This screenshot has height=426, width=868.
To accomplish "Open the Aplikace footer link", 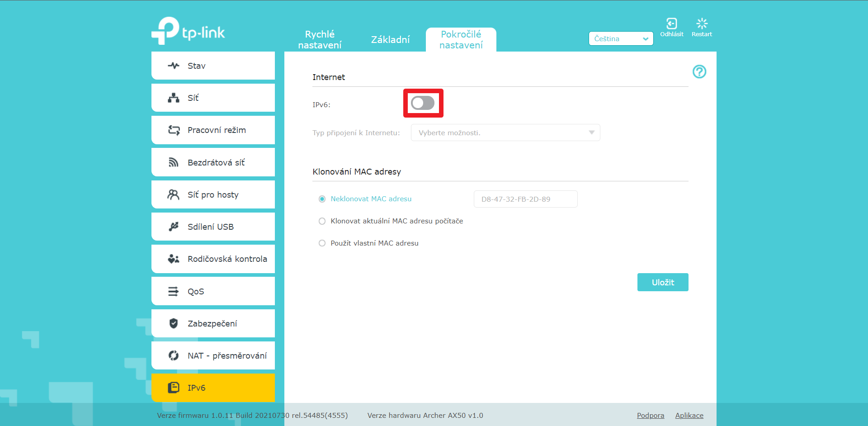I will [x=689, y=415].
